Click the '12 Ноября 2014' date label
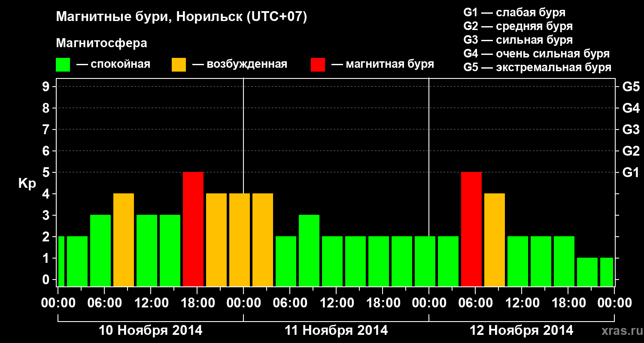The width and height of the screenshot is (644, 343). [x=522, y=331]
